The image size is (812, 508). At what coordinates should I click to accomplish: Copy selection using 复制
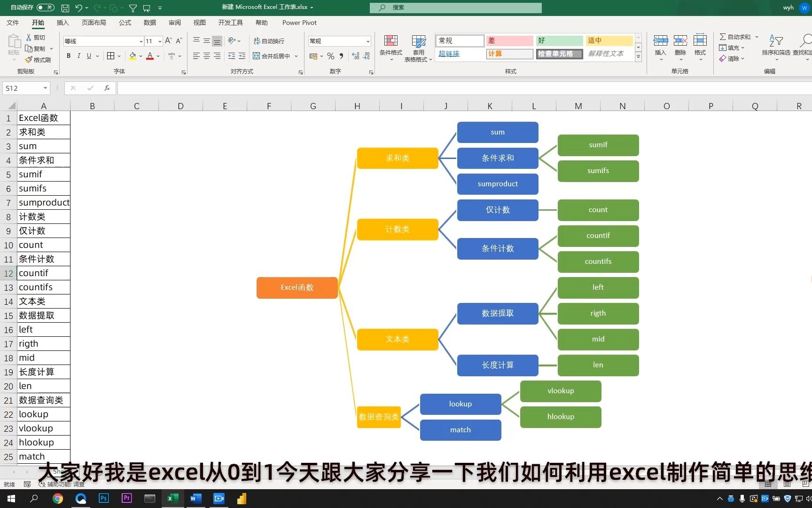(x=36, y=48)
